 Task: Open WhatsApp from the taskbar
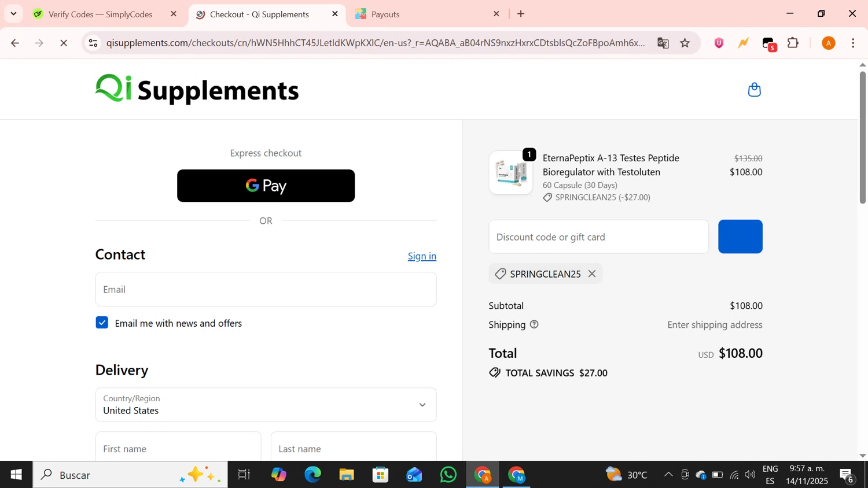(448, 475)
